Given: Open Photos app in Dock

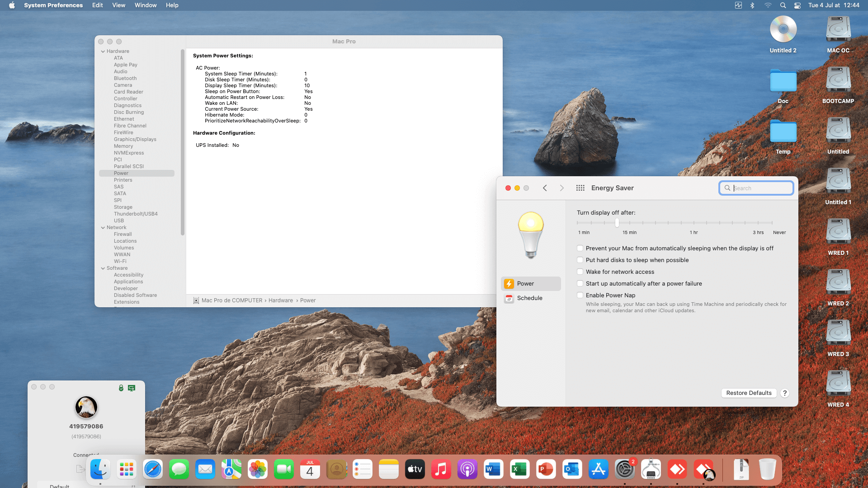Looking at the screenshot, I should point(258,469).
